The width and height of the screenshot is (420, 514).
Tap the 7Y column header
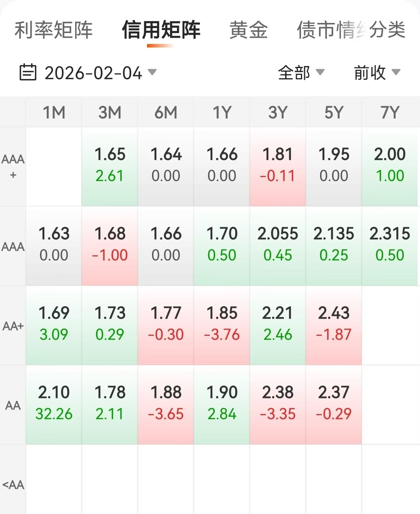pyautogui.click(x=390, y=113)
